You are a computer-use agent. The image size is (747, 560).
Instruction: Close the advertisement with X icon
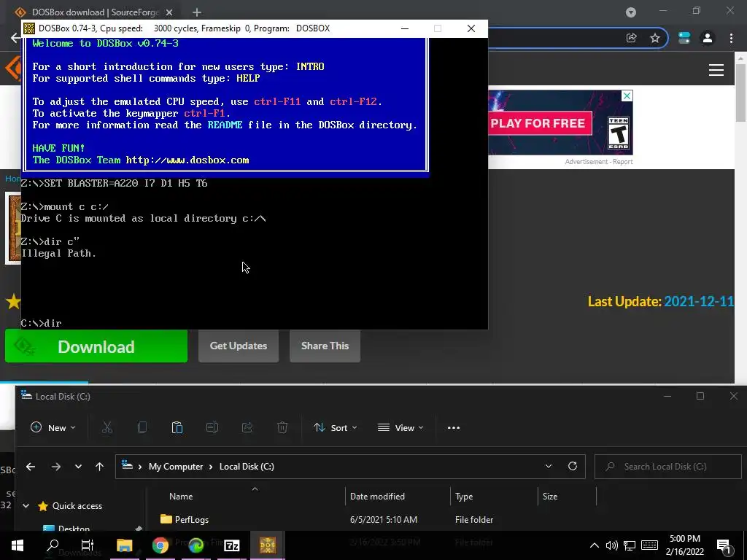click(627, 96)
